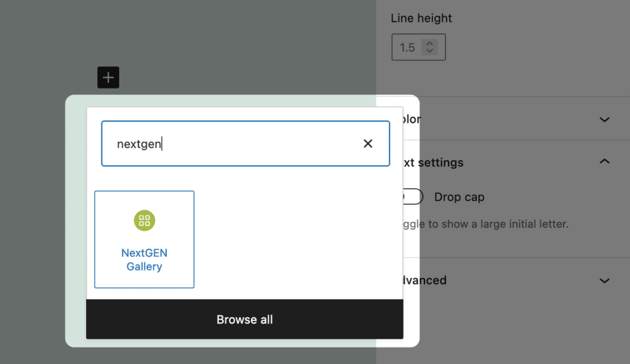Collapse the Text settings panel chevron
630x364 pixels.
(x=604, y=162)
